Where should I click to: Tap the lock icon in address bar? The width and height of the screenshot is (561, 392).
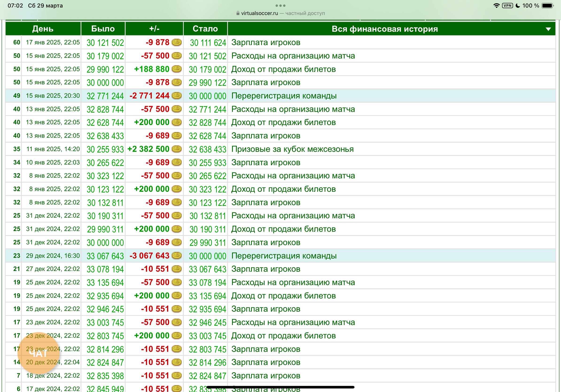(x=238, y=13)
